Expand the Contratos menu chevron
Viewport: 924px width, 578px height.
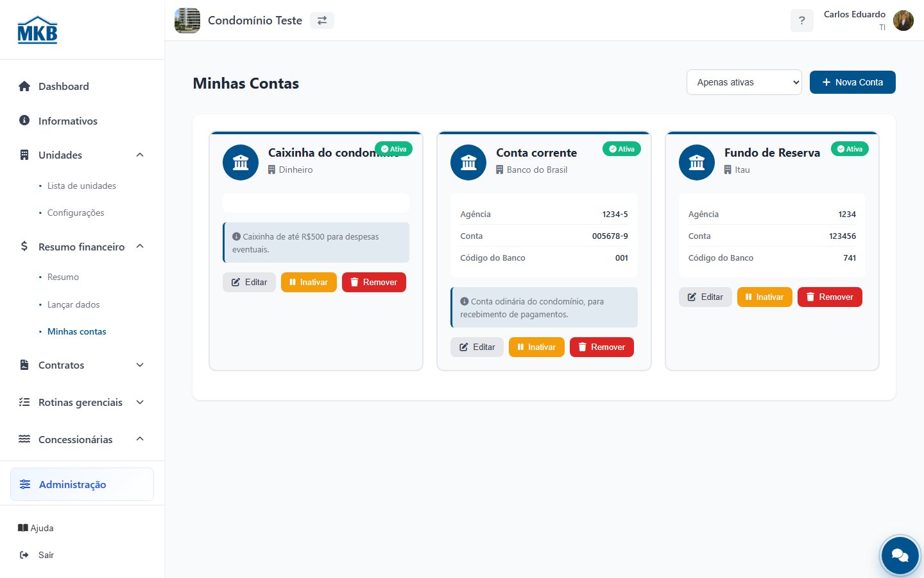[140, 365]
